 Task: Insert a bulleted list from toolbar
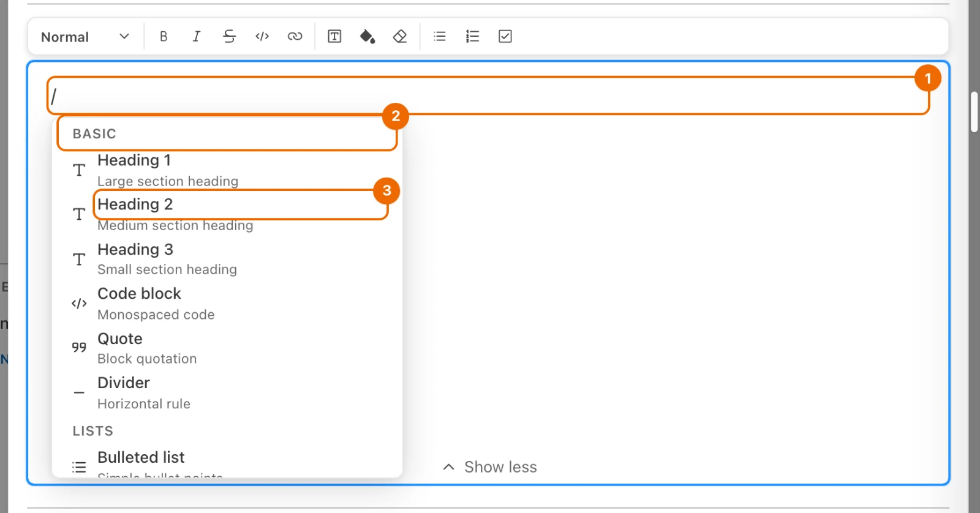coord(440,37)
